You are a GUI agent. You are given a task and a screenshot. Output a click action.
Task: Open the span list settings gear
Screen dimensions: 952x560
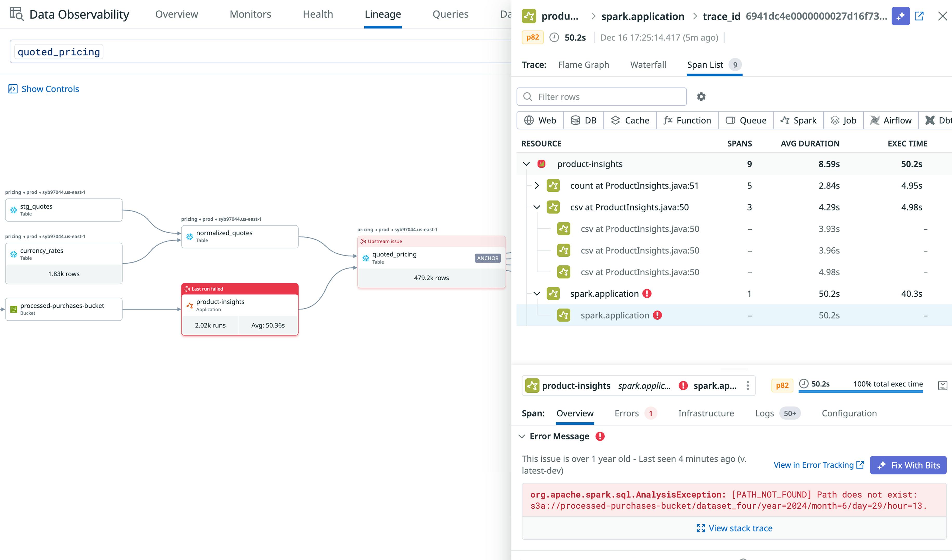pyautogui.click(x=701, y=97)
